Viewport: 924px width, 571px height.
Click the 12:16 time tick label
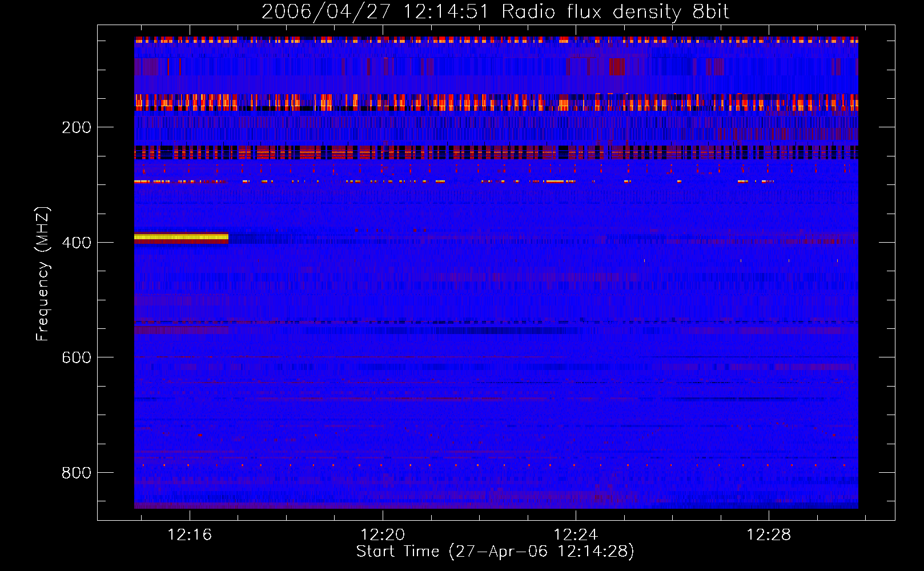190,534
